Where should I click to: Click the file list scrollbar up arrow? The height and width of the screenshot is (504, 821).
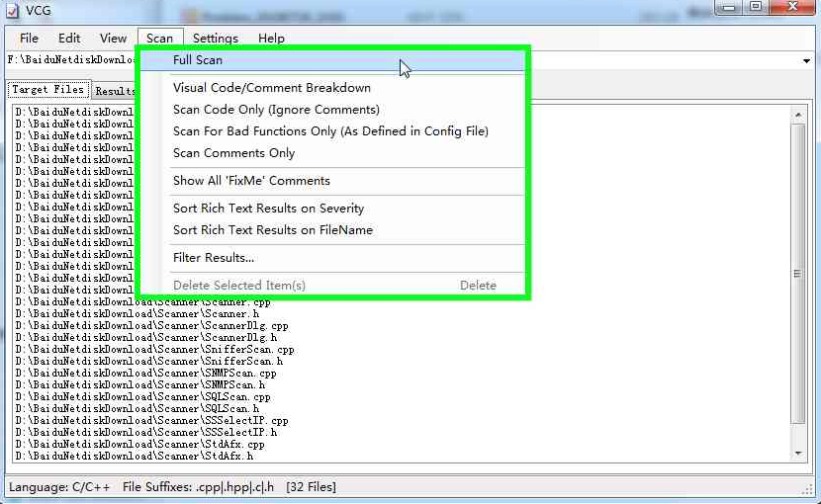[799, 116]
